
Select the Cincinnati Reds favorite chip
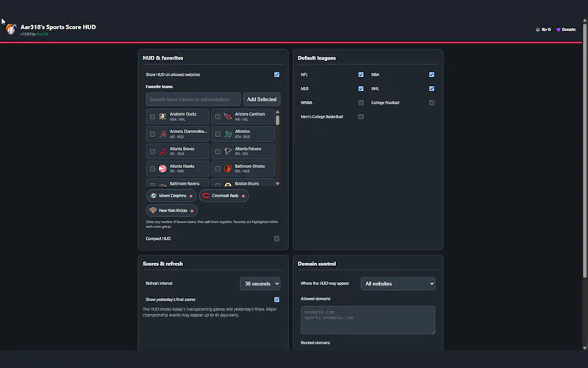click(x=223, y=196)
